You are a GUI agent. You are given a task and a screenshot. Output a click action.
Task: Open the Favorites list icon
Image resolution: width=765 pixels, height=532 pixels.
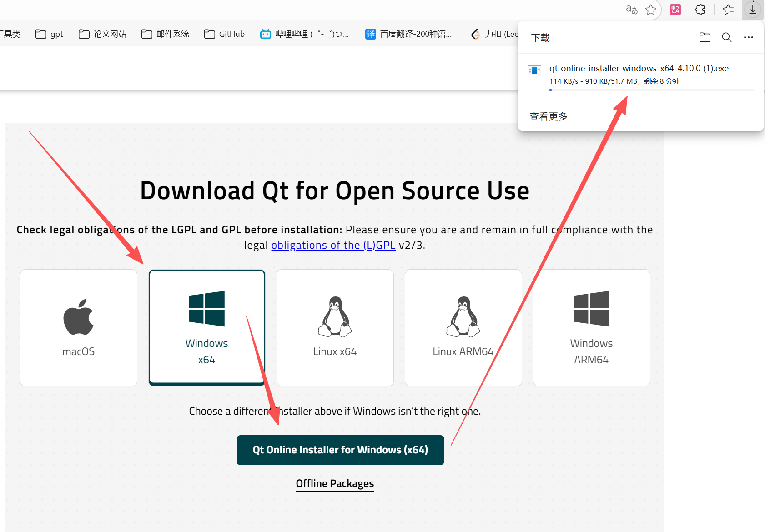coord(728,10)
